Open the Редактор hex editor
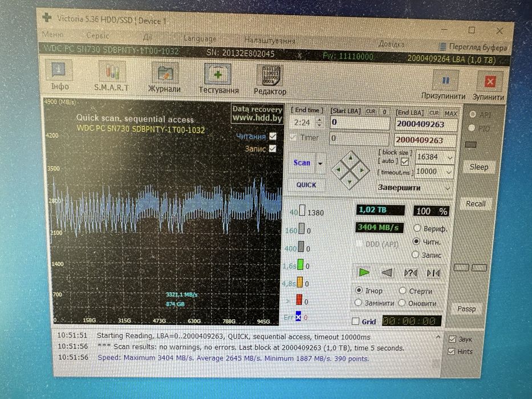Image resolution: width=532 pixels, height=399 pixels. click(x=270, y=80)
